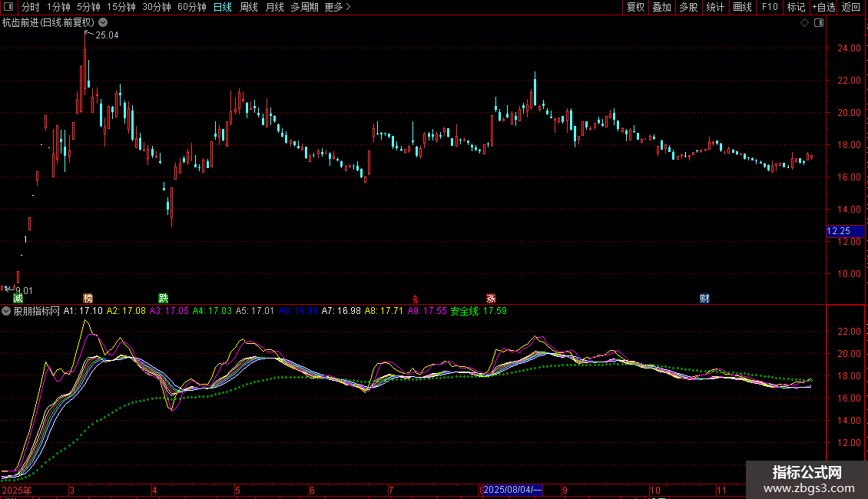This screenshot has height=499, width=868.
Task: Click the 返回 back button
Action: 851,7
